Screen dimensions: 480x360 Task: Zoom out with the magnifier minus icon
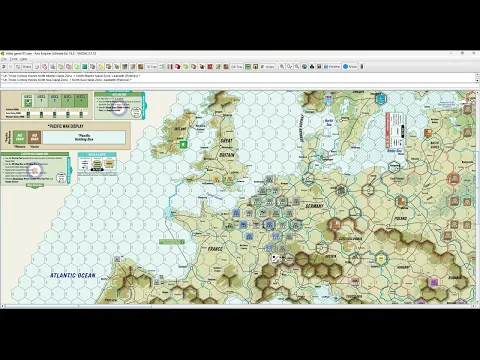point(297,67)
